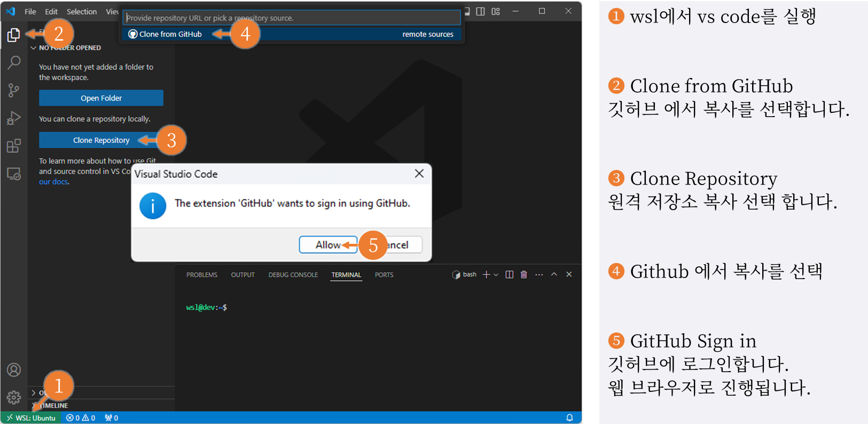Open the Search view in activity bar
The image size is (868, 424).
[x=14, y=62]
